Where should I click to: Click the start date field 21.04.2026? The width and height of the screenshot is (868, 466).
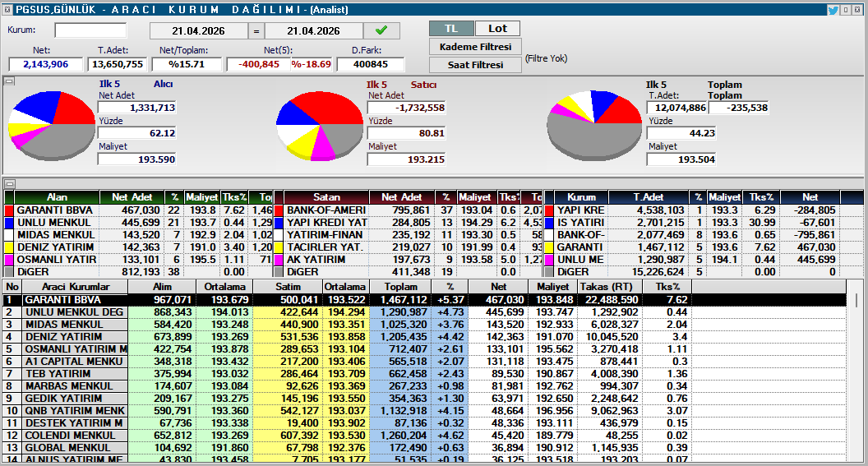coord(198,31)
